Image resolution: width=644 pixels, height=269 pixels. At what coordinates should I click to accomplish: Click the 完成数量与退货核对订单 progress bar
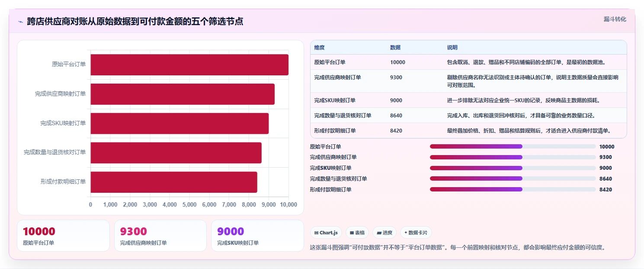coord(513,178)
